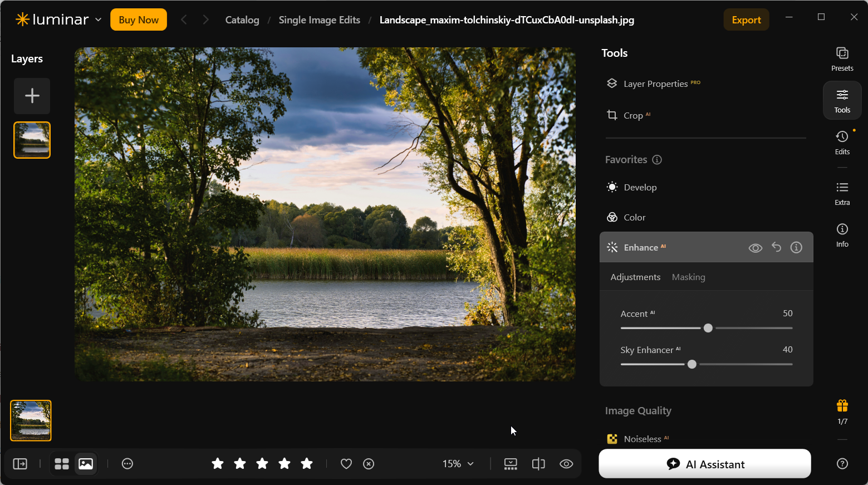Reset Enhance adjustments with undo arrow
868x485 pixels.
pos(776,247)
